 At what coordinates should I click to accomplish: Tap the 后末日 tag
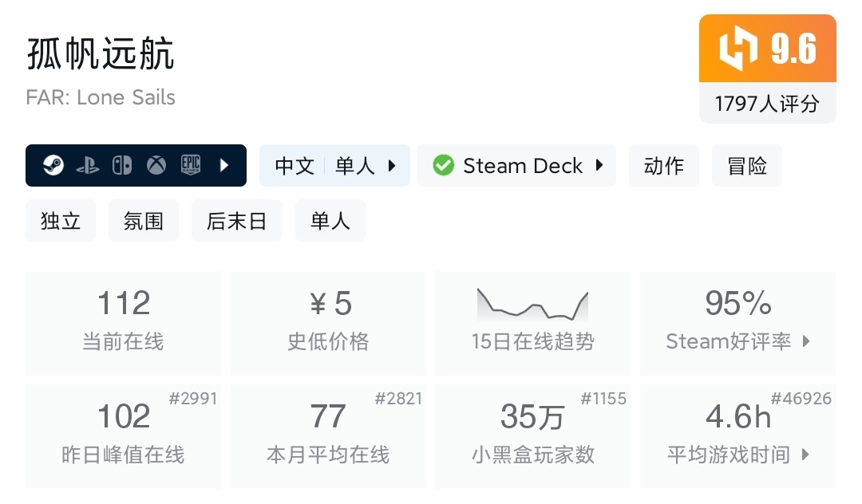coord(236,221)
